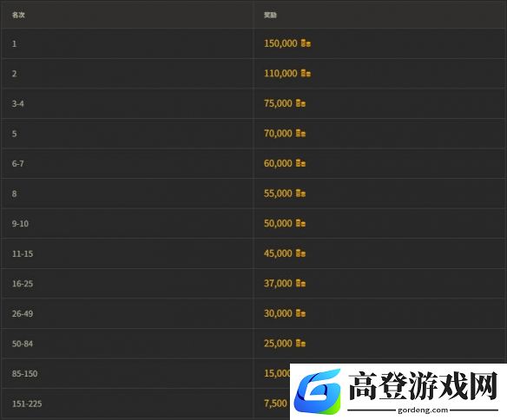Click the 75,000 reward value
Viewport: 507px width, 420px height.
click(278, 103)
